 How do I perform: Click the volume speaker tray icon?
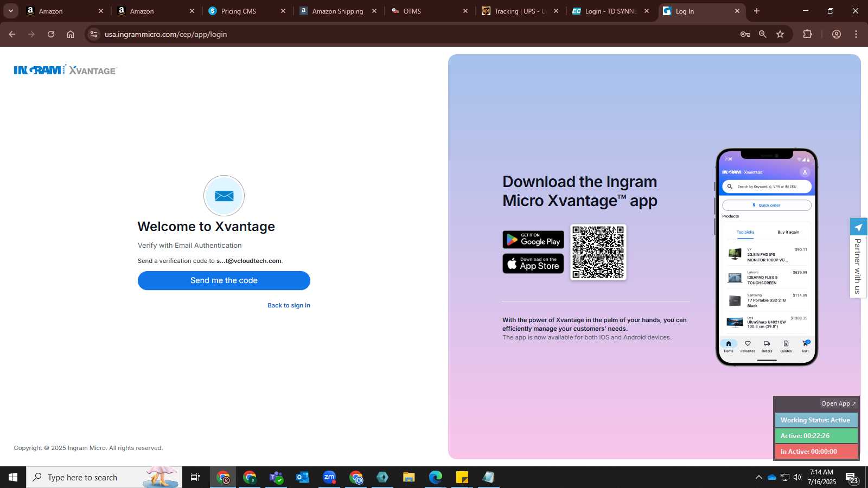pos(797,477)
